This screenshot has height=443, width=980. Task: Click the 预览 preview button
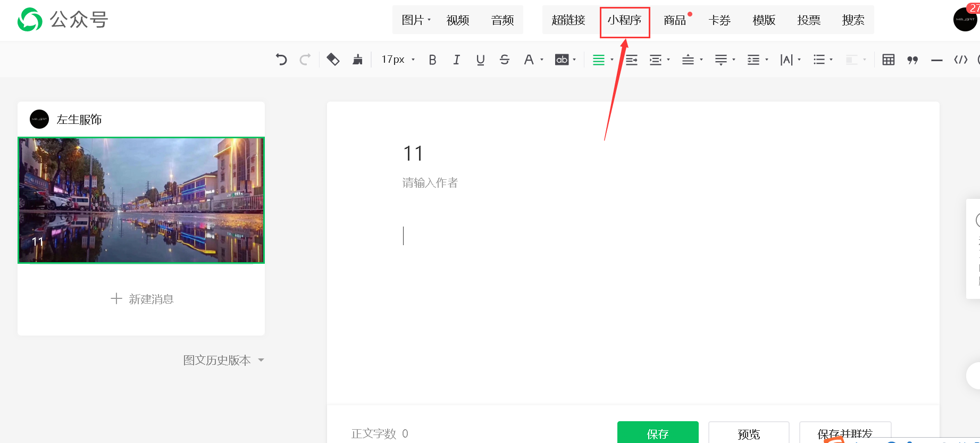749,432
